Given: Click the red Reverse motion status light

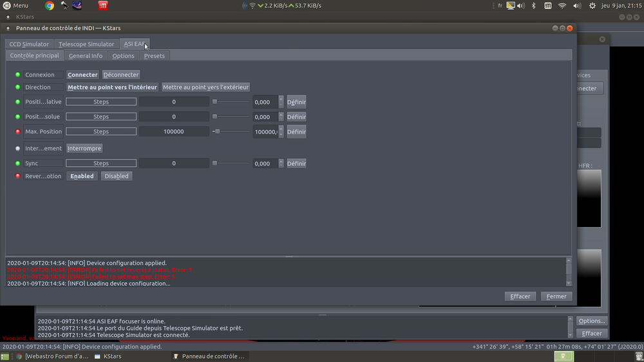Looking at the screenshot, I should [x=17, y=176].
